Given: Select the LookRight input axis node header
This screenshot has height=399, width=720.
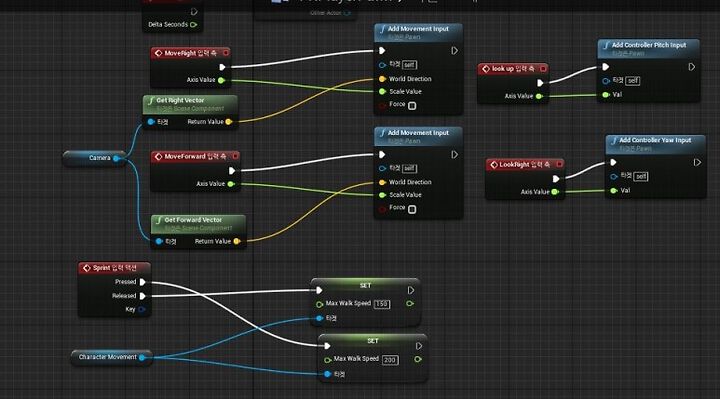Looking at the screenshot, I should [x=525, y=164].
